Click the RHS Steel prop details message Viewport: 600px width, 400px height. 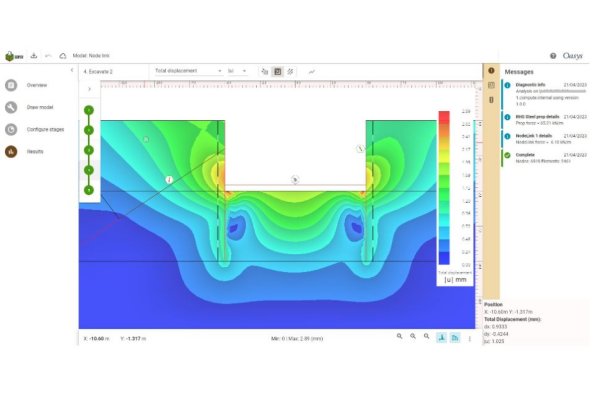545,119
